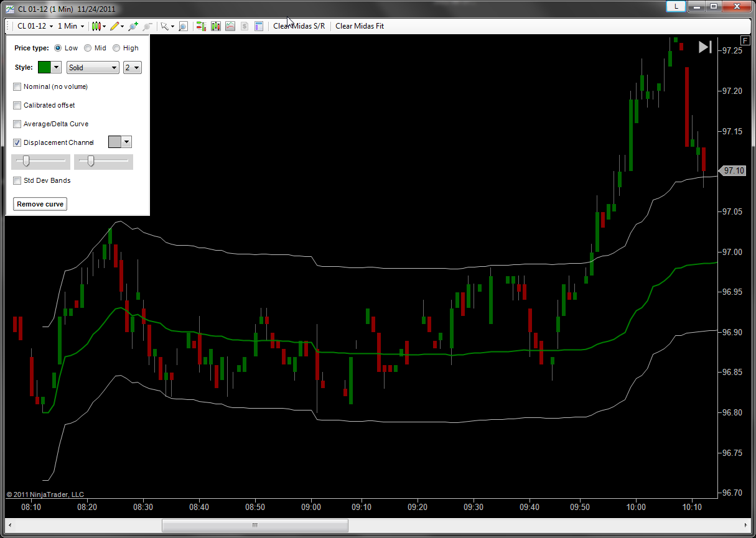Uncheck the Displacement Channel checkbox
Viewport: 756px width, 538px height.
(17, 142)
